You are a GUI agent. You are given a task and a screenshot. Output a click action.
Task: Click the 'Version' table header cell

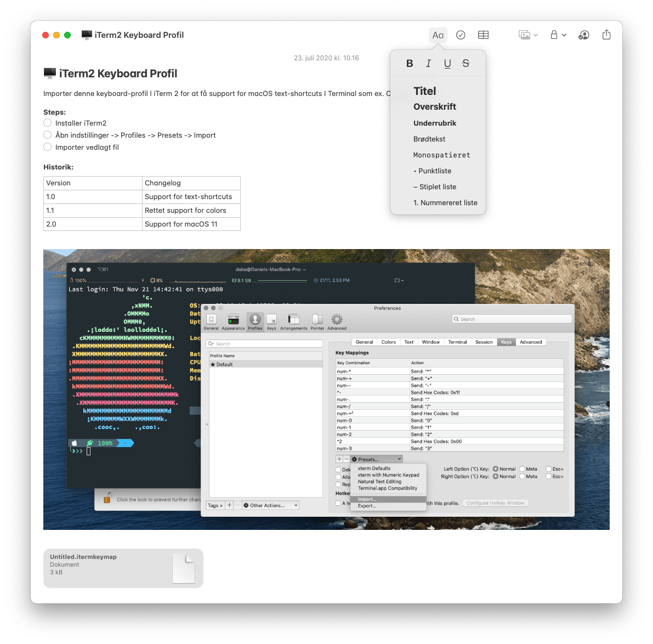(93, 183)
